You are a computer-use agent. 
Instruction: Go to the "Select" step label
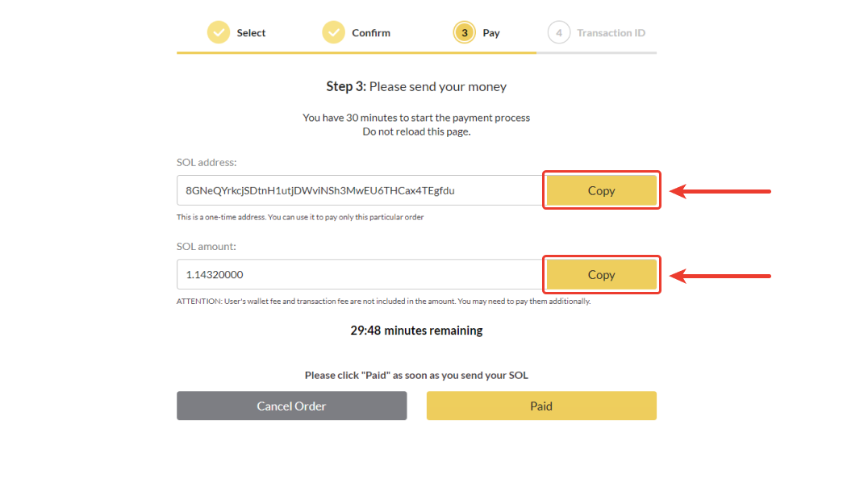251,33
